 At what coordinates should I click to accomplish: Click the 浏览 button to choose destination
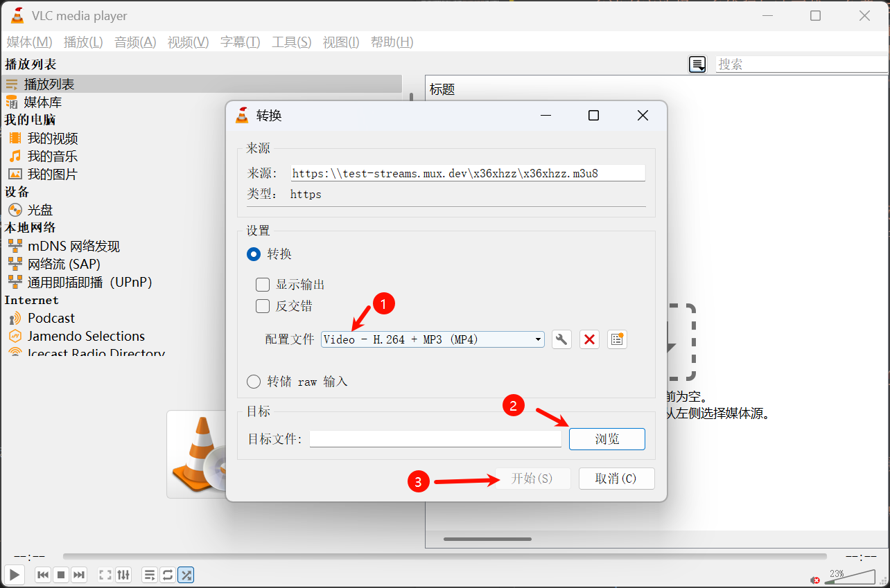click(607, 438)
